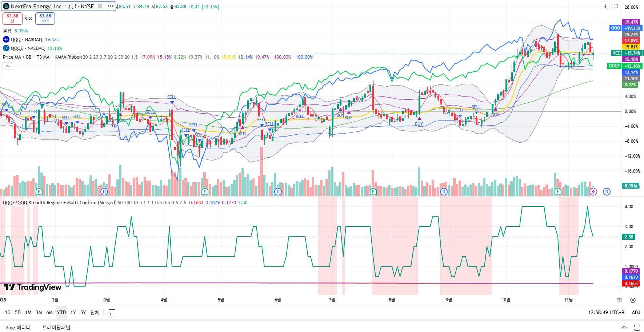
Task: Click the 12:58:49 UTC+9 timezone clock
Action: coord(606,312)
